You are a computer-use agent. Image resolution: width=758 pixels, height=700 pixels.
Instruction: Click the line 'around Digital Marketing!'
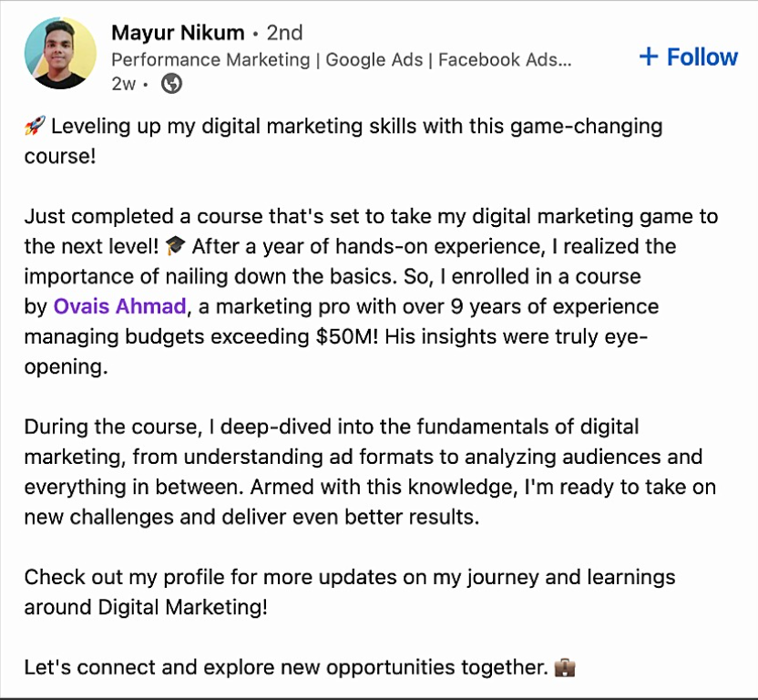146,606
